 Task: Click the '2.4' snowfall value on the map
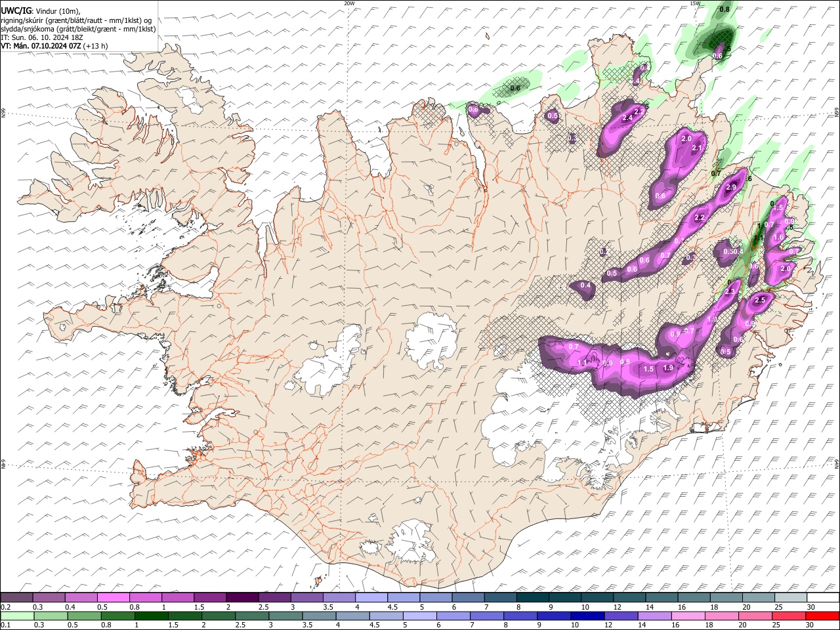[x=627, y=118]
